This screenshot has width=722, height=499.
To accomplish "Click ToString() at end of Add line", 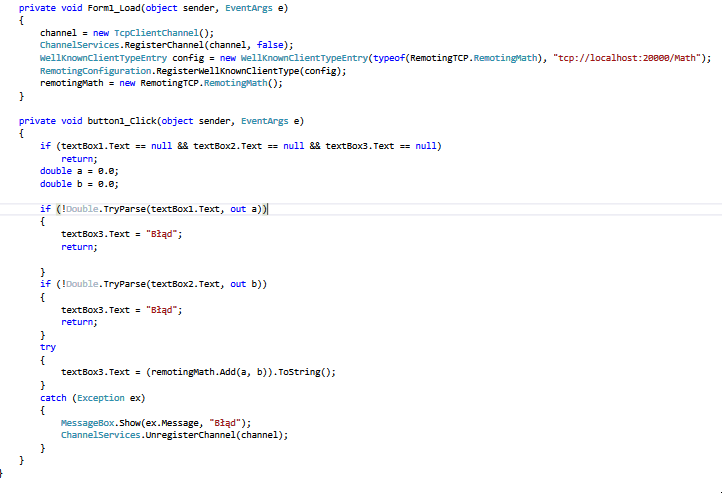I will click(x=304, y=372).
